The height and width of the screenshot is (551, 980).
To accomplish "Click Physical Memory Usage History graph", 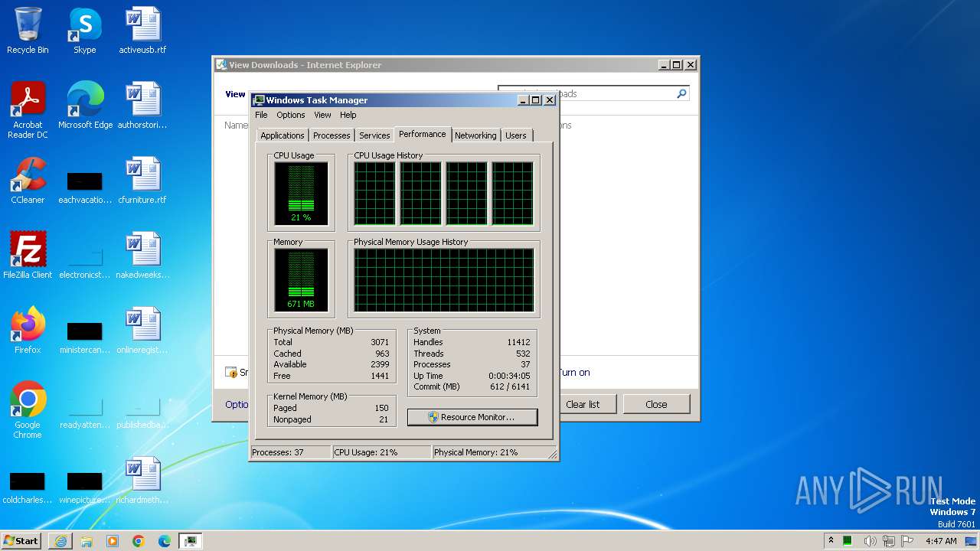I will pyautogui.click(x=444, y=280).
